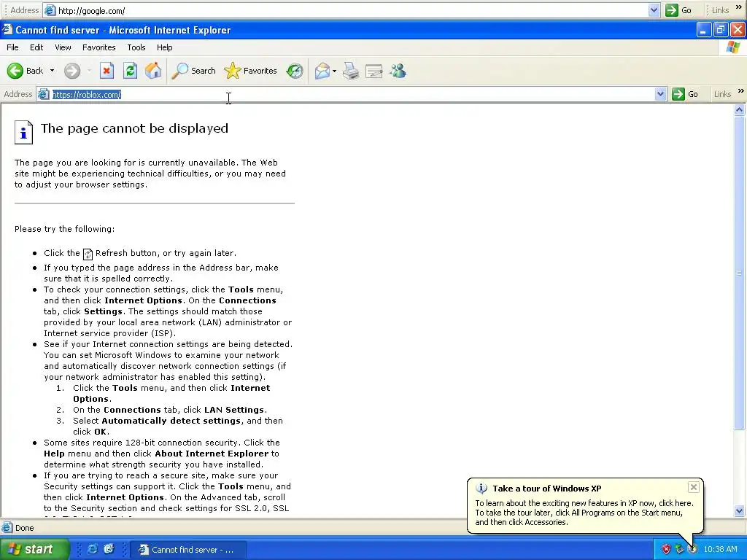Click the tour tray icon under the balloon
This screenshot has height=560, width=747.
693,550
